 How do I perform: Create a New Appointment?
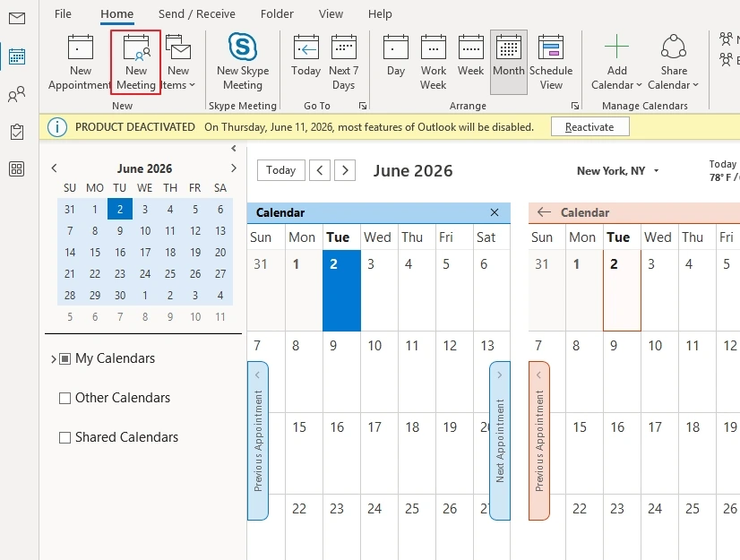click(81, 63)
